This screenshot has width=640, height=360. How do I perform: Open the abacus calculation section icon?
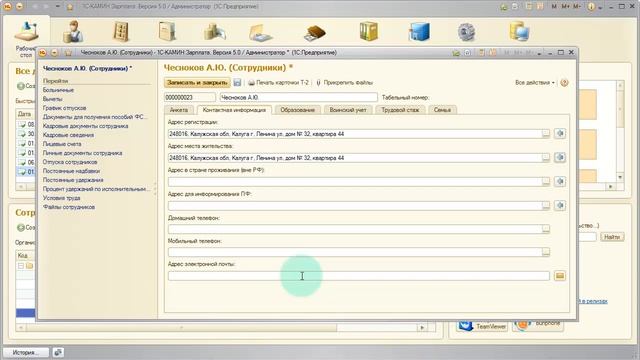(x=121, y=32)
